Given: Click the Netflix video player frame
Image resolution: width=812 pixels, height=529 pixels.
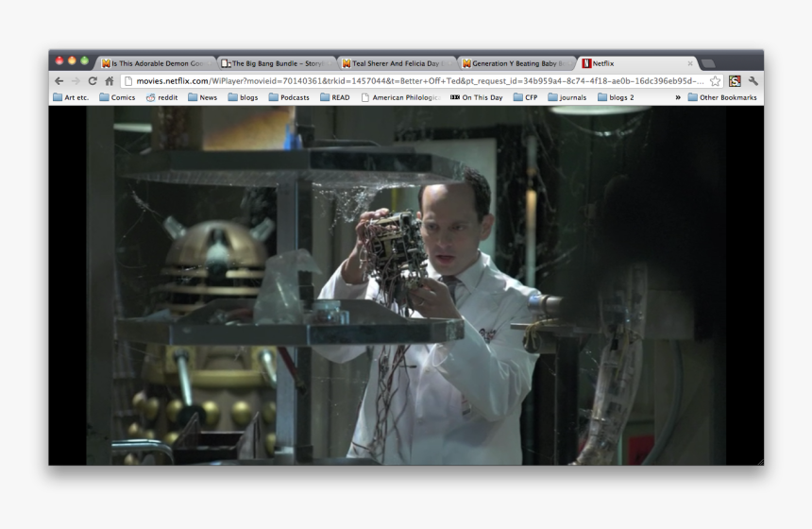Looking at the screenshot, I should click(x=406, y=285).
